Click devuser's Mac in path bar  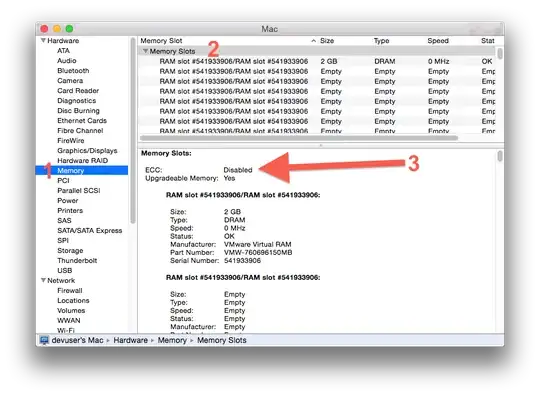coord(77,340)
